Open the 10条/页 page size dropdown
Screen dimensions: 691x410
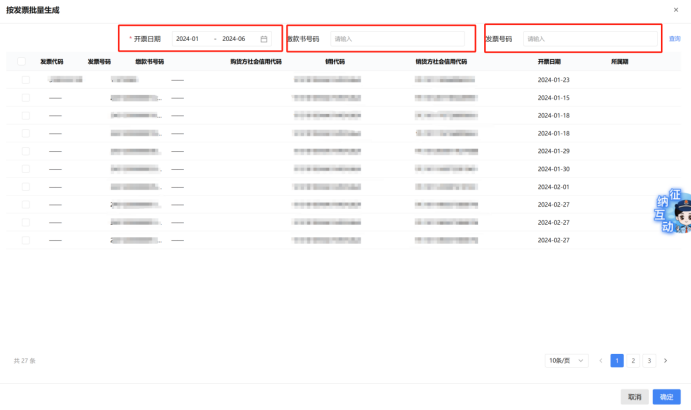tap(566, 361)
